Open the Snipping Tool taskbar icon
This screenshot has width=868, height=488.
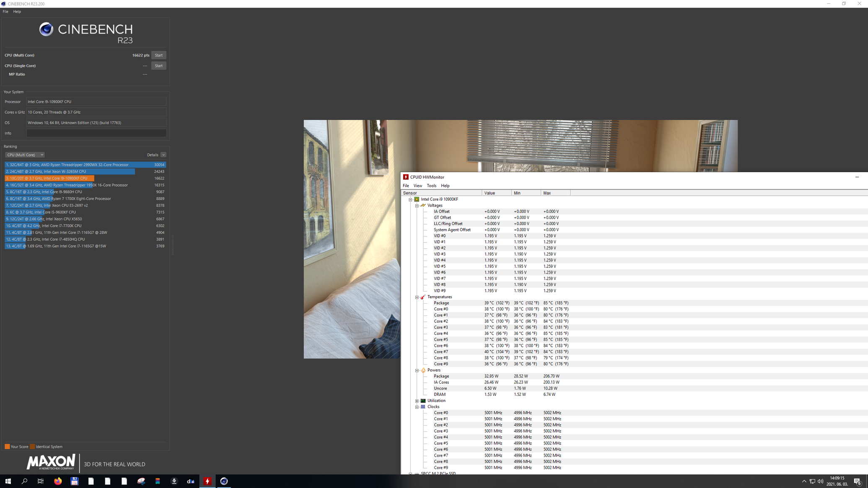(141, 481)
